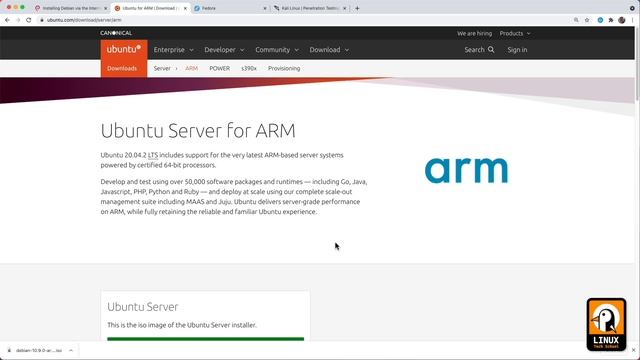Expand the Developer menu
Image resolution: width=640 pixels, height=360 pixels.
(224, 50)
